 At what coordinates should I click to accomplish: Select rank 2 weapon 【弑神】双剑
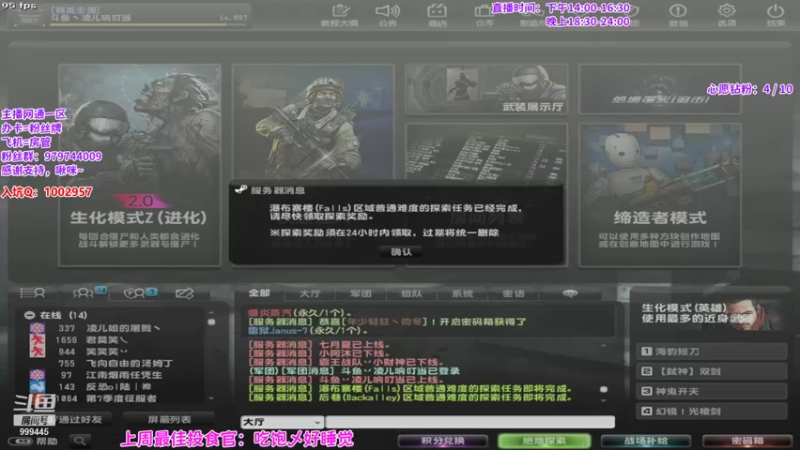pos(711,371)
